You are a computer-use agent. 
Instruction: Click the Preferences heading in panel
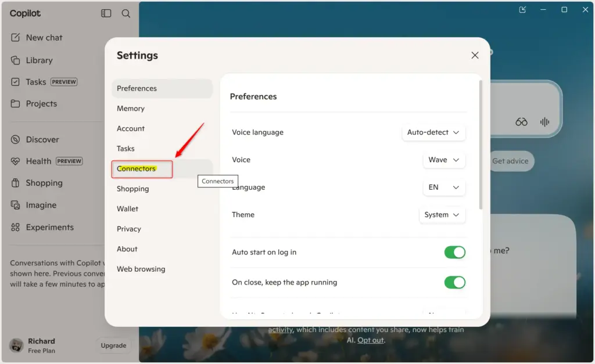coord(253,97)
